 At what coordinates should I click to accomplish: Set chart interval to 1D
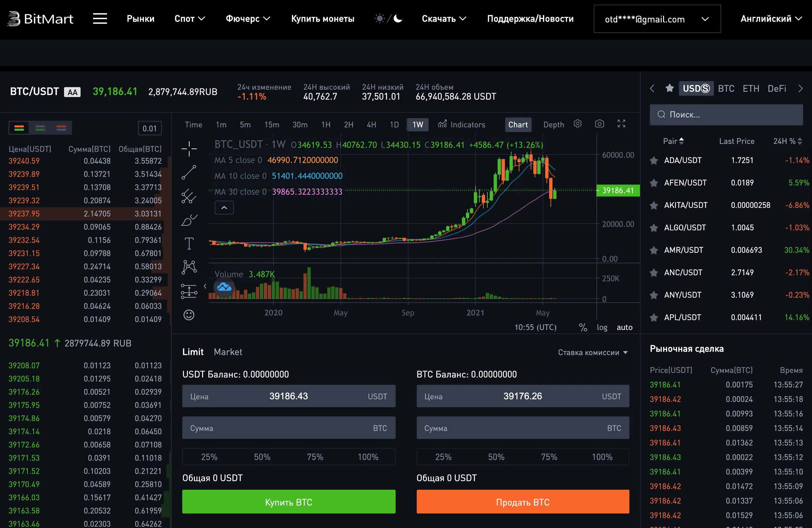pyautogui.click(x=394, y=125)
